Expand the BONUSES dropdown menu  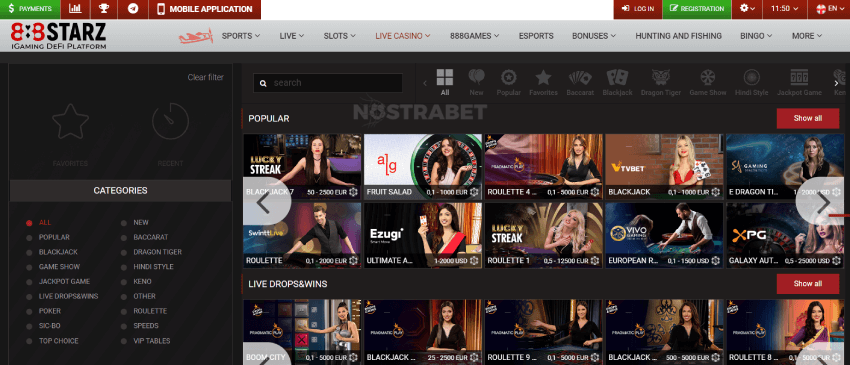click(x=594, y=36)
